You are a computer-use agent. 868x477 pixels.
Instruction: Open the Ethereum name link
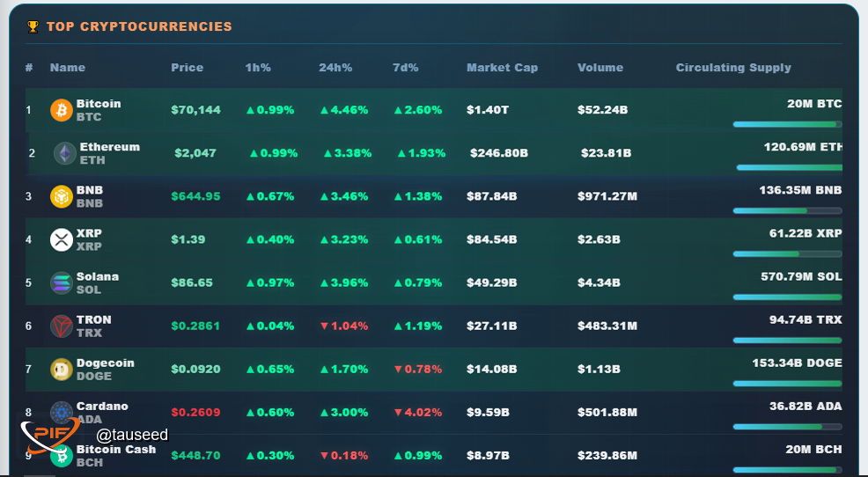110,147
